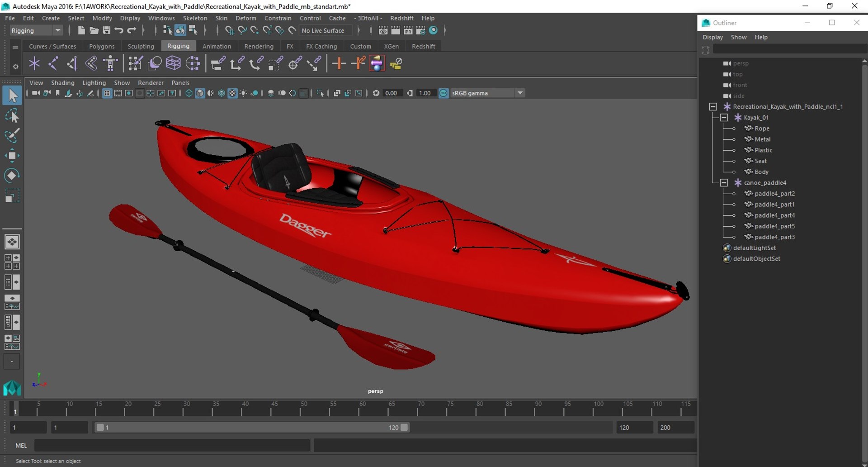Viewport: 868px width, 467px height.
Task: Click the Set Key plus shelf icon
Action: point(339,63)
